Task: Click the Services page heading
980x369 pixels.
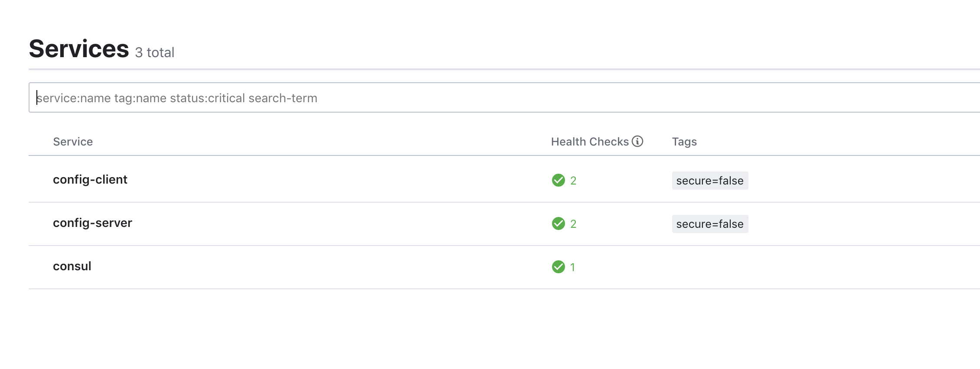Action: [x=79, y=49]
